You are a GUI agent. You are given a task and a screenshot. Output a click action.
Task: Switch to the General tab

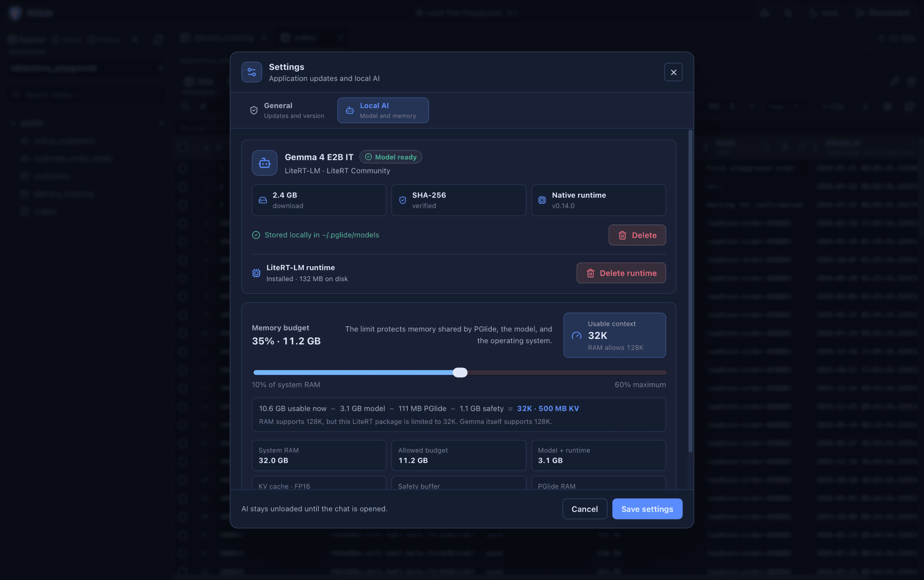click(287, 110)
